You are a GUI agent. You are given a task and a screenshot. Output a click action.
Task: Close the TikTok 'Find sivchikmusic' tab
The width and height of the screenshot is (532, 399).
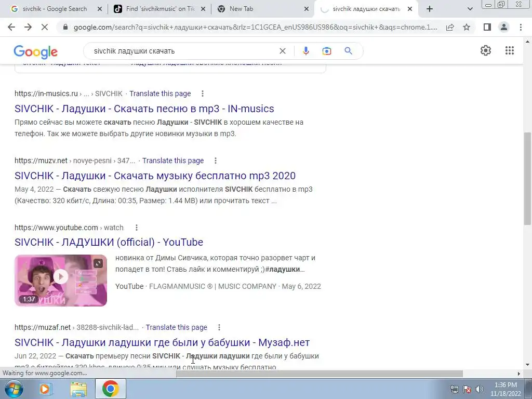click(x=203, y=9)
